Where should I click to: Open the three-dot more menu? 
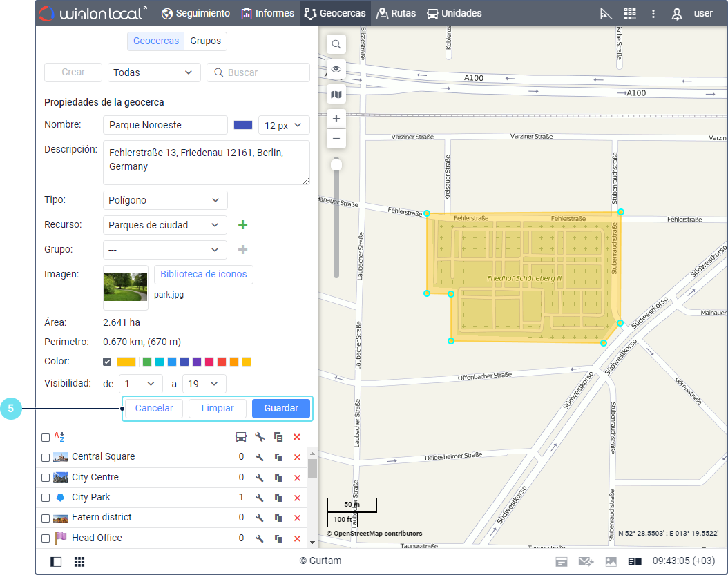[x=653, y=14]
